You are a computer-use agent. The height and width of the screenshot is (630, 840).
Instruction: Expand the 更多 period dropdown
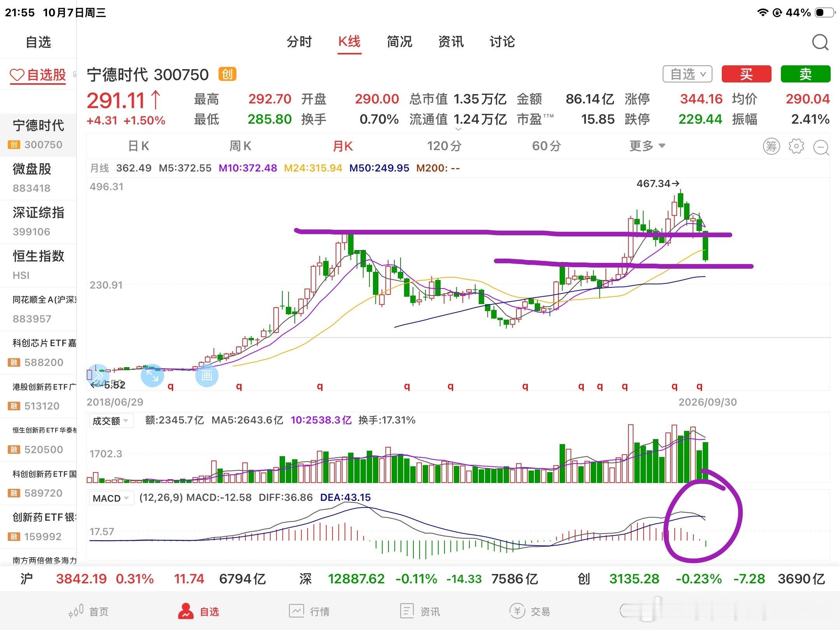(x=647, y=146)
